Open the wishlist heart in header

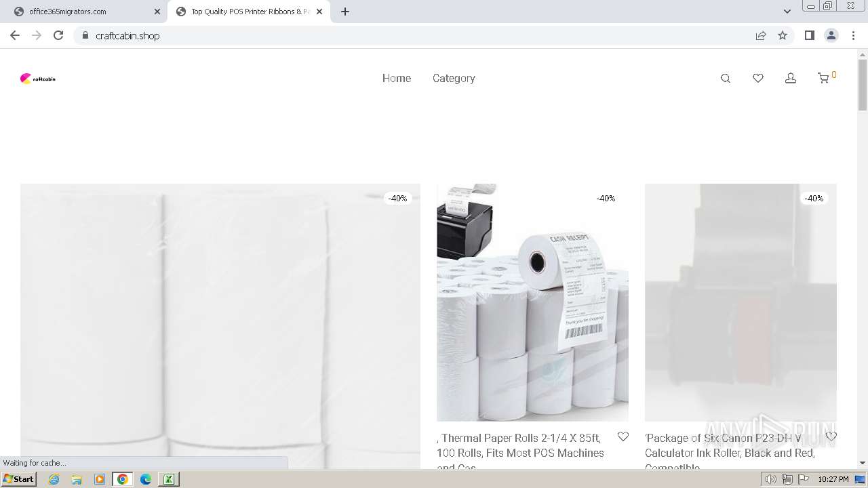[758, 79]
